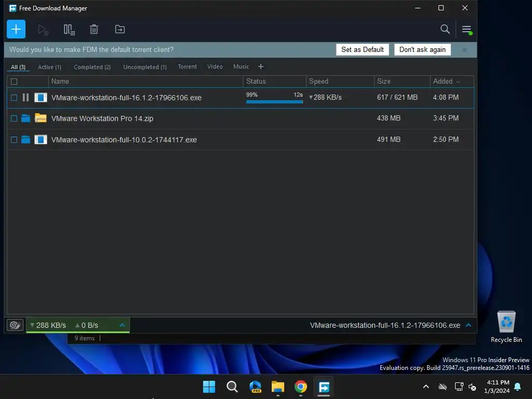Image resolution: width=532 pixels, height=399 pixels.
Task: Click the cloud sync icon in system tray
Action: (x=443, y=387)
